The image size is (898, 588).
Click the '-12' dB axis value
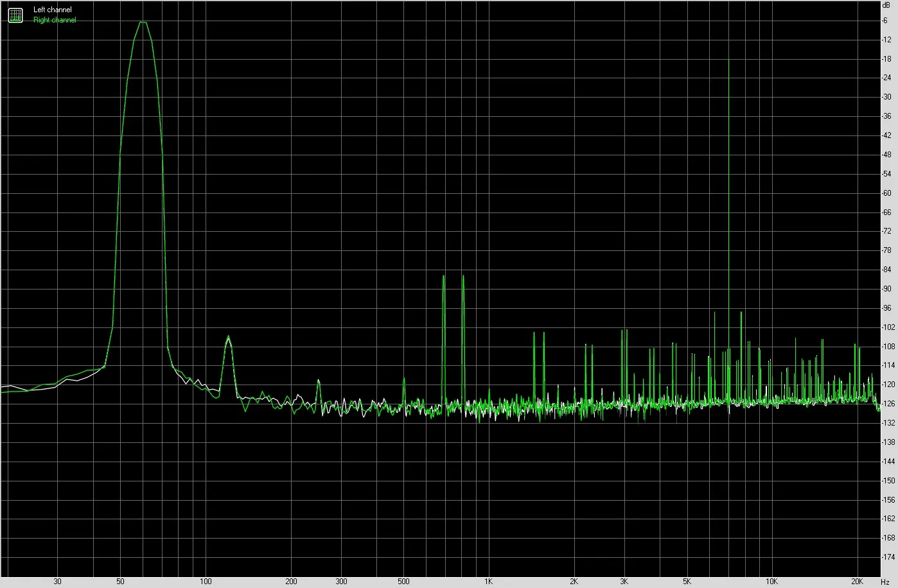pyautogui.click(x=887, y=40)
